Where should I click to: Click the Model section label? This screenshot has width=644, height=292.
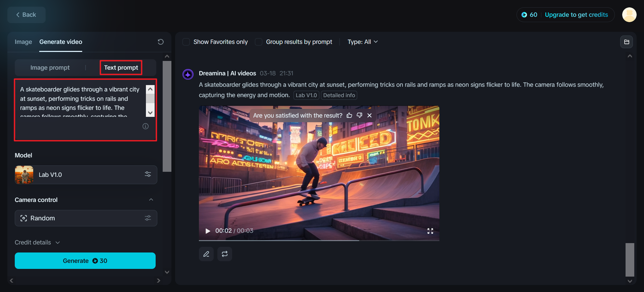pyautogui.click(x=23, y=155)
